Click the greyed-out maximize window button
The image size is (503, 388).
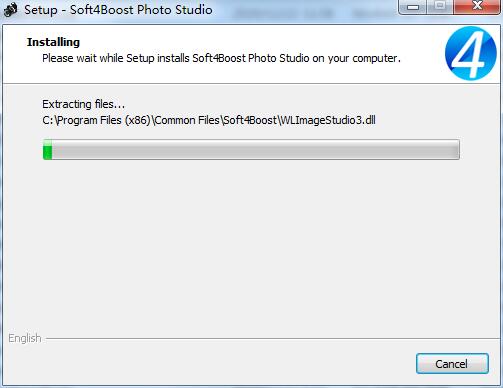pyautogui.click(x=440, y=6)
